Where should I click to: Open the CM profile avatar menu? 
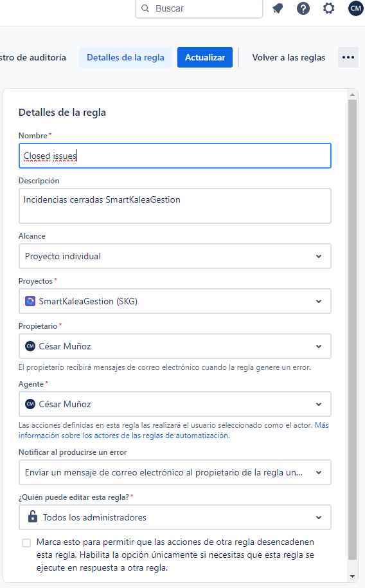[x=355, y=8]
